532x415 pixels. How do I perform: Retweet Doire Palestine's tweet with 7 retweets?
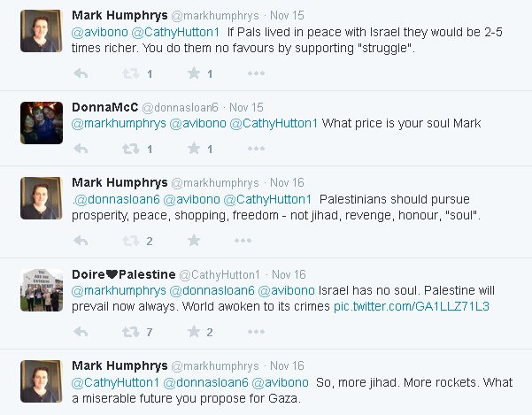point(131,332)
